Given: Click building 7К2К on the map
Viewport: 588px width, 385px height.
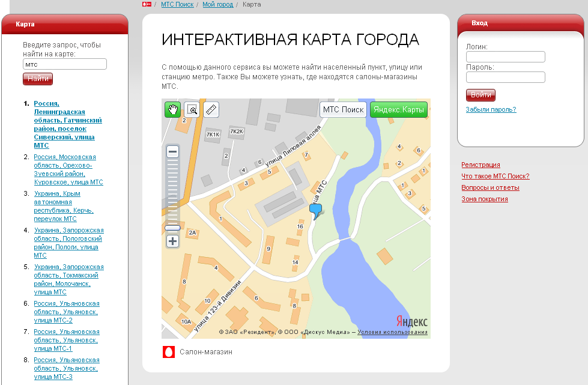Looking at the screenshot, I should pyautogui.click(x=236, y=132).
